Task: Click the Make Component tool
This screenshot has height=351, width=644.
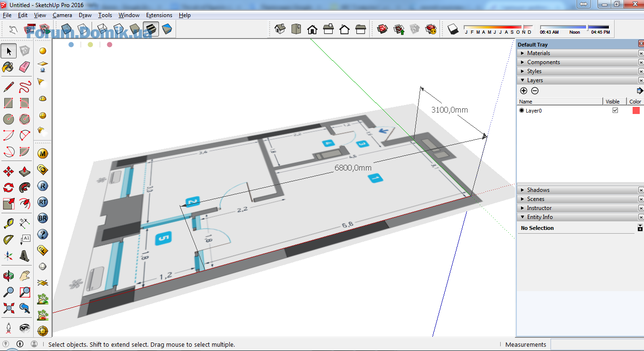Action: (x=25, y=51)
